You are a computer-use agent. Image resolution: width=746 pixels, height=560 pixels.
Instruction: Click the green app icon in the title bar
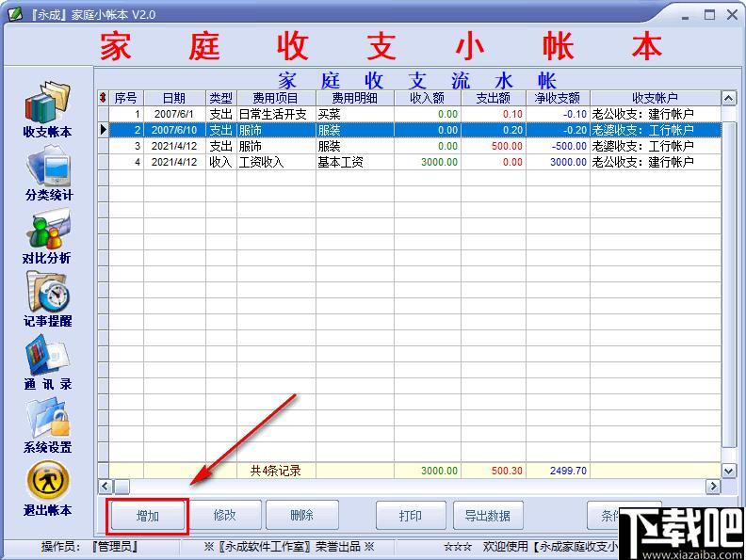click(x=15, y=14)
